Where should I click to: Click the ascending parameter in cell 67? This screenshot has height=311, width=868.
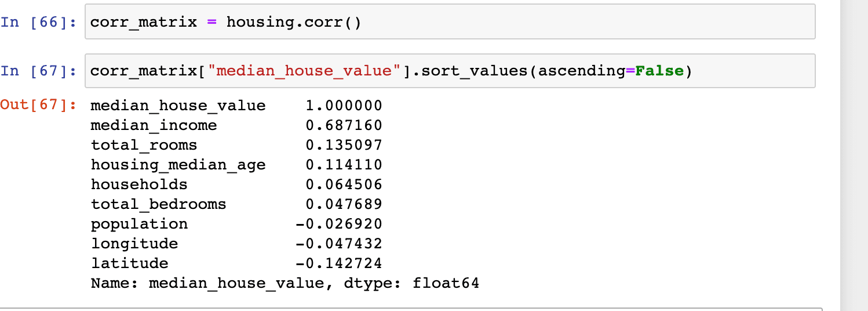(582, 71)
